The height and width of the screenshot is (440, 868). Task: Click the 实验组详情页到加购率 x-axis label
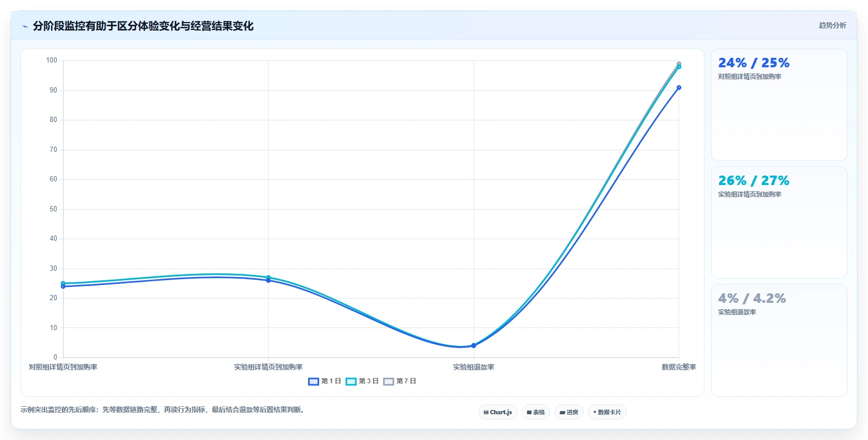[268, 367]
